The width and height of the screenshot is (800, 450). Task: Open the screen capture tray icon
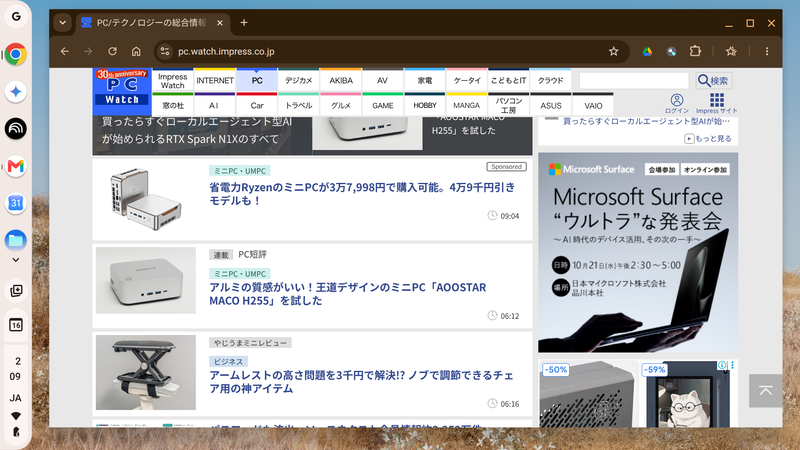click(16, 290)
